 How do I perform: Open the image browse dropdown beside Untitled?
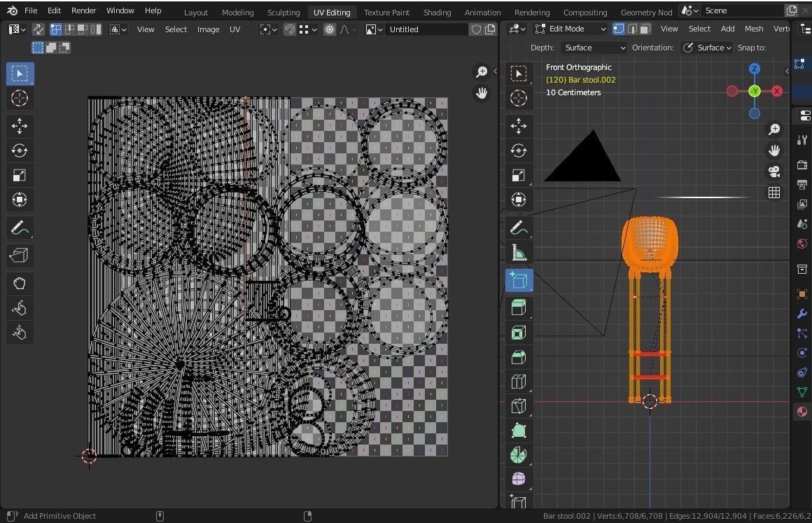click(374, 29)
